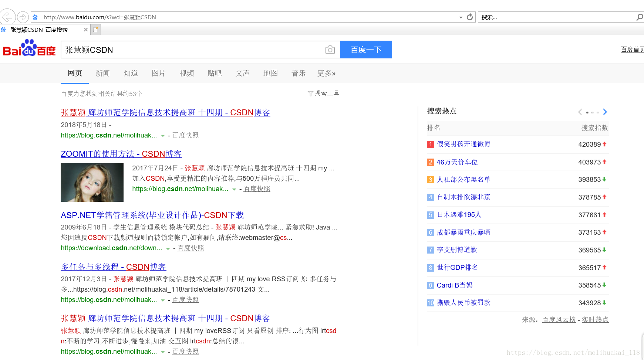Image resolution: width=644 pixels, height=360 pixels.
Task: Expand the 更多» menu
Action: (x=327, y=73)
